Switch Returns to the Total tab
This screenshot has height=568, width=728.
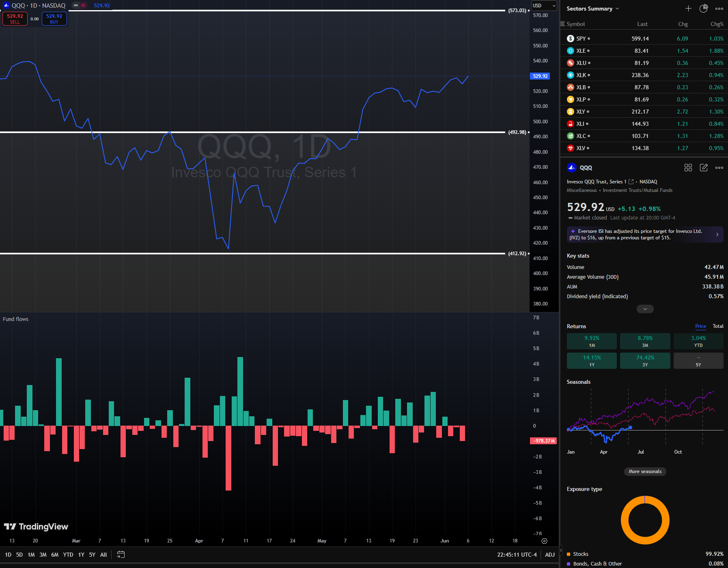718,326
